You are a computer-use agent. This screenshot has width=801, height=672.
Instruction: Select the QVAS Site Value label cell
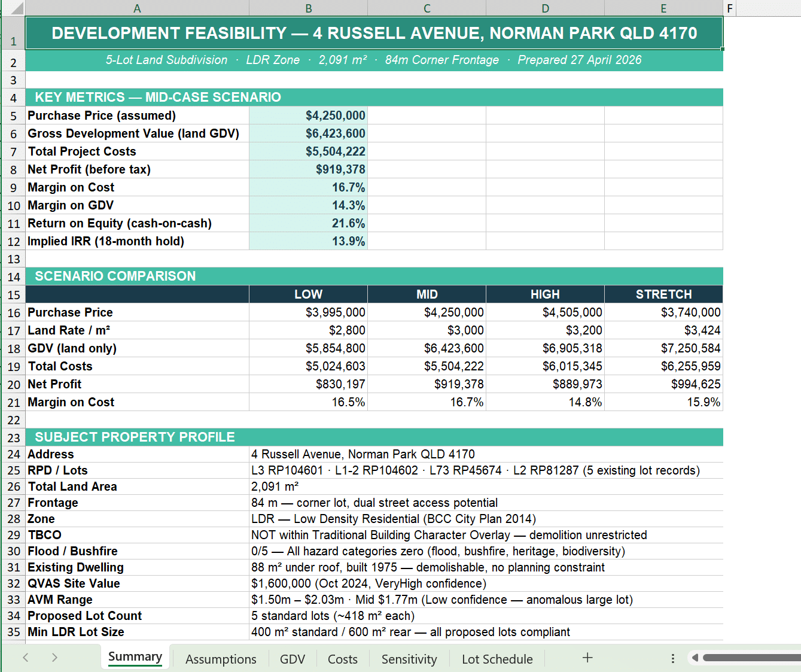pyautogui.click(x=137, y=583)
